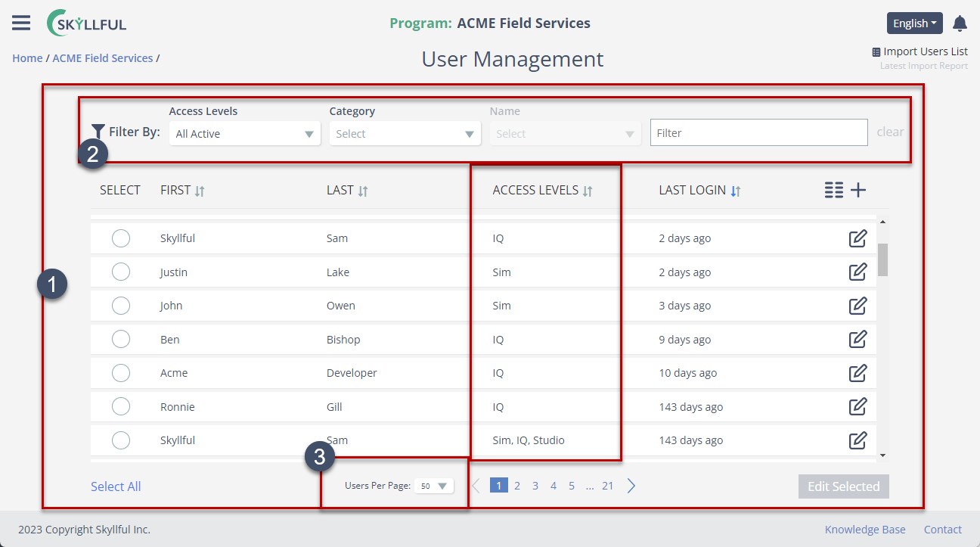
Task: Edit user with Sim, IQ, Studio access
Action: click(857, 440)
